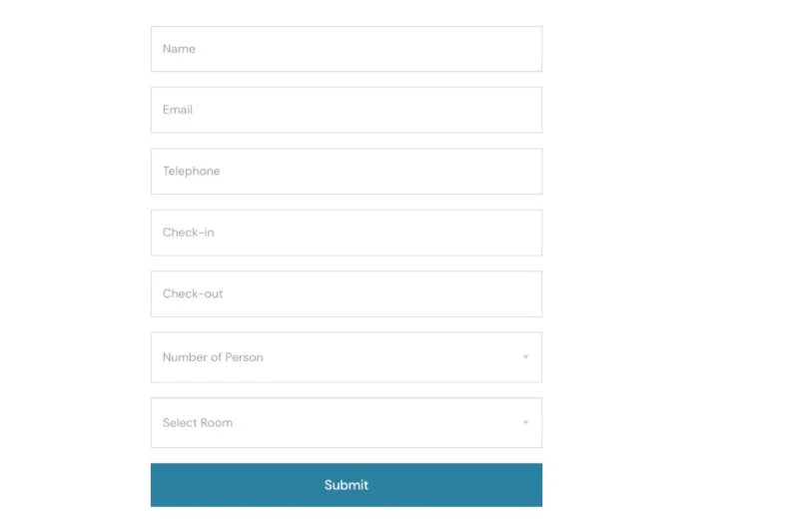Choose a room type from Select Room
This screenshot has height=532, width=799.
click(x=346, y=422)
